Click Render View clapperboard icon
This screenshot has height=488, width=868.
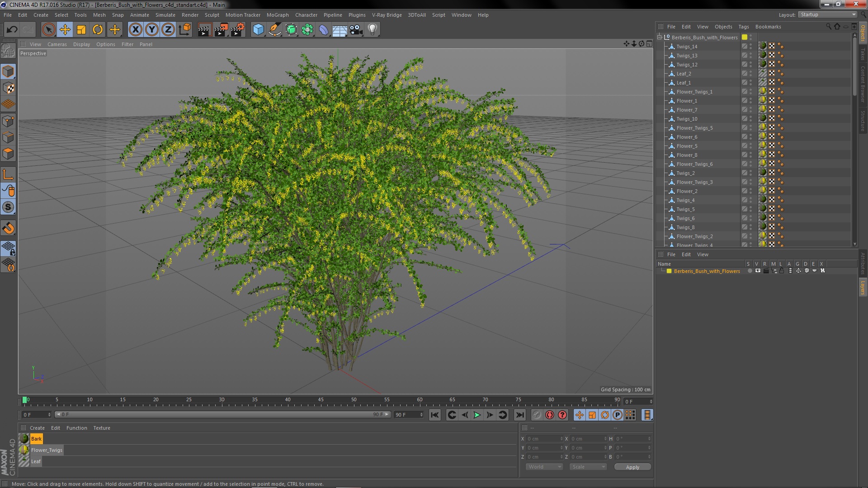pyautogui.click(x=204, y=30)
